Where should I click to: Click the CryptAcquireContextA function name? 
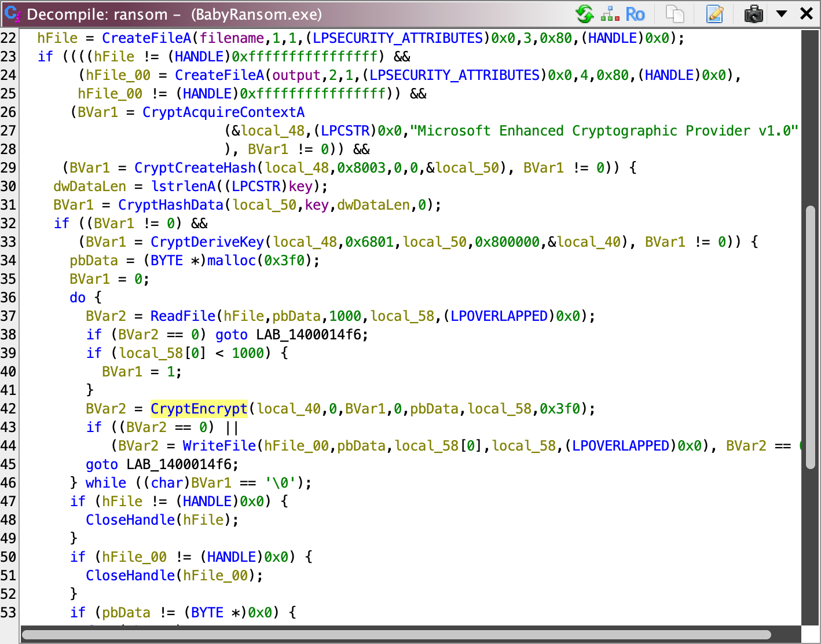point(223,112)
